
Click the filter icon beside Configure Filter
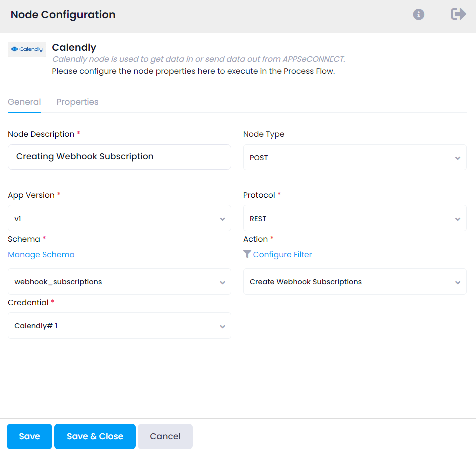tap(247, 254)
